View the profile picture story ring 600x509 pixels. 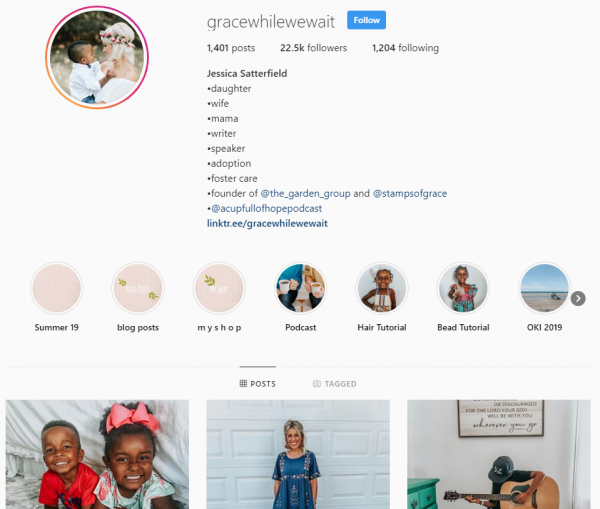[x=97, y=57]
